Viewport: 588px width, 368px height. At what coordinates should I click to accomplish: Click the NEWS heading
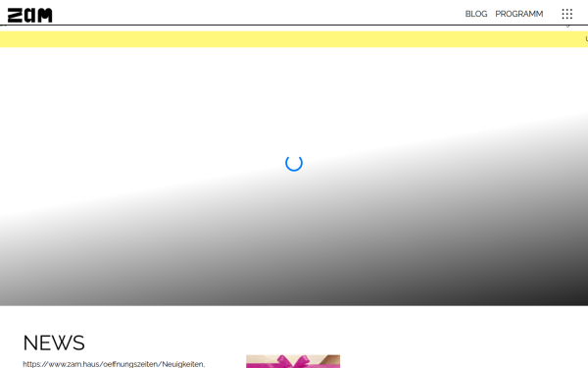pos(54,342)
